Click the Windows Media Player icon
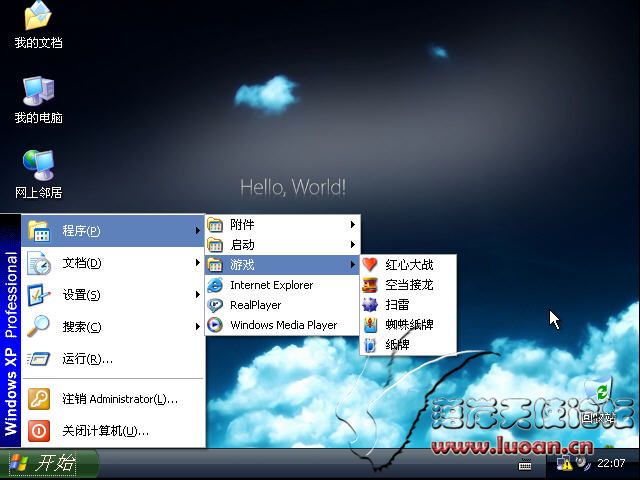Screen dimensions: 640x480 click(215, 325)
